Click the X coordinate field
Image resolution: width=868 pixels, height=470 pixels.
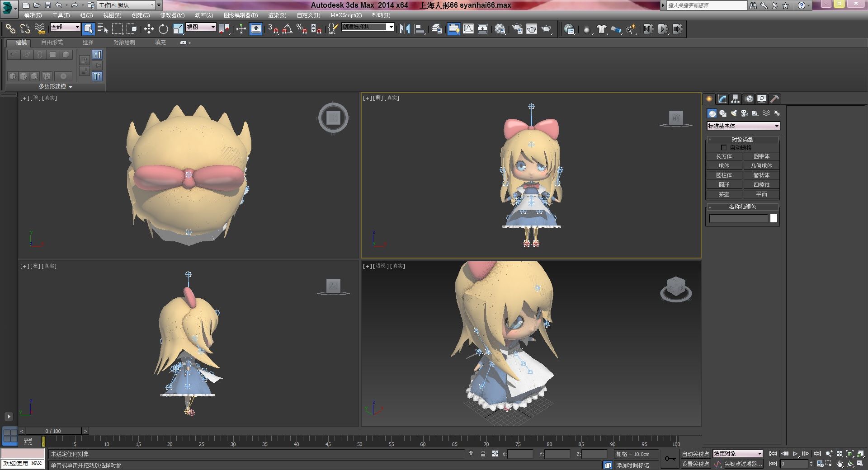pos(520,454)
